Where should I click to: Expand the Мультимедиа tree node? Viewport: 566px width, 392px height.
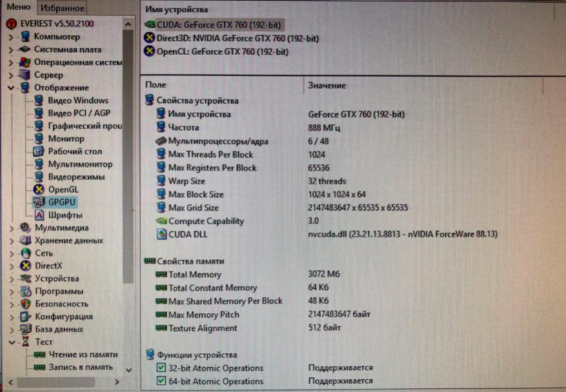click(11, 228)
